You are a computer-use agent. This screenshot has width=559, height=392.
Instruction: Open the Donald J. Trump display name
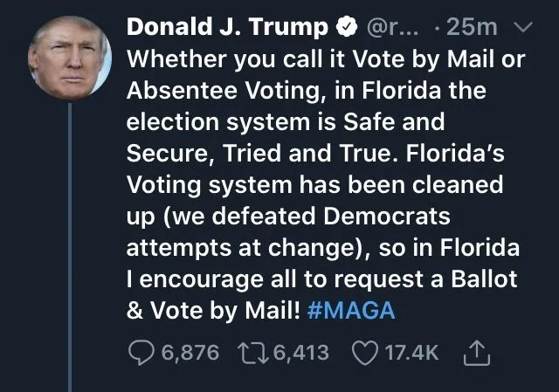click(x=230, y=28)
